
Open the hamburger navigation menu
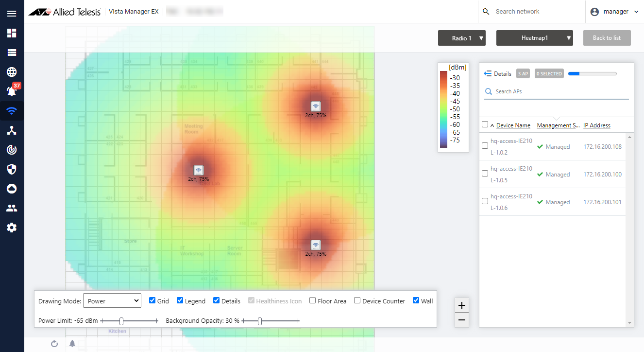click(12, 14)
